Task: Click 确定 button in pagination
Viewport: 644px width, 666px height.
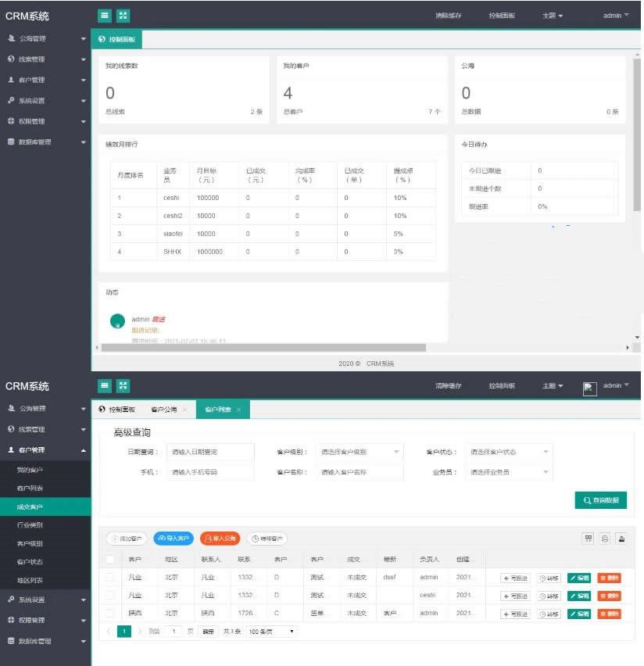Action: pos(208,632)
